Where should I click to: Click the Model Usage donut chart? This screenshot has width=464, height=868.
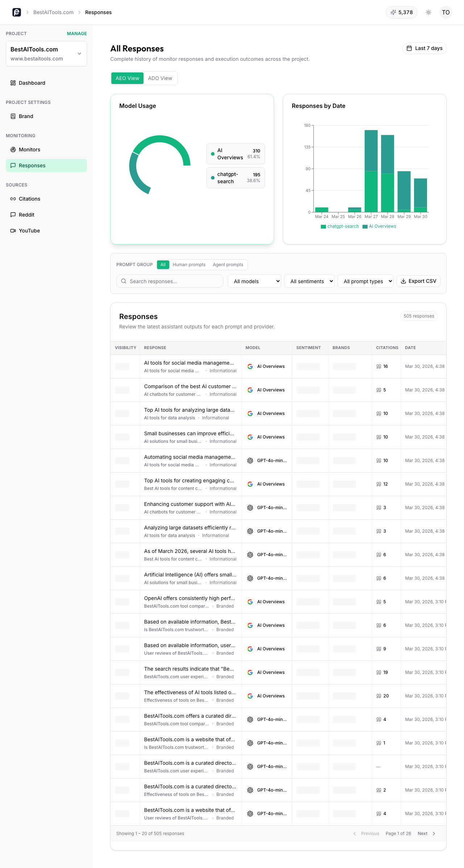point(160,165)
